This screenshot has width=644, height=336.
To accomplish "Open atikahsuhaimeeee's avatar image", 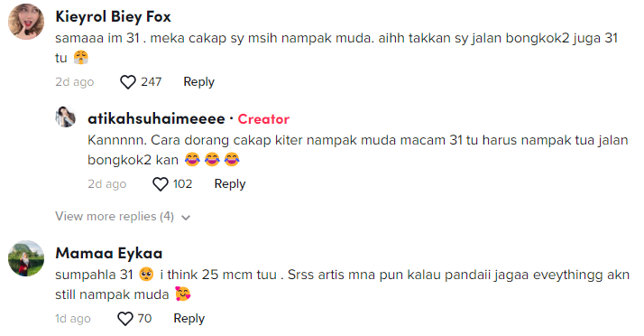I will [66, 117].
